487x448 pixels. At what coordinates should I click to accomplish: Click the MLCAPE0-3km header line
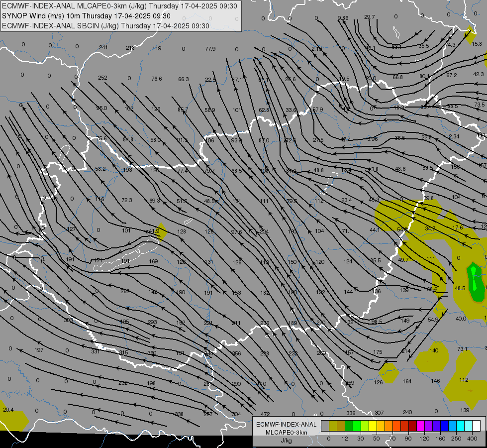click(119, 6)
